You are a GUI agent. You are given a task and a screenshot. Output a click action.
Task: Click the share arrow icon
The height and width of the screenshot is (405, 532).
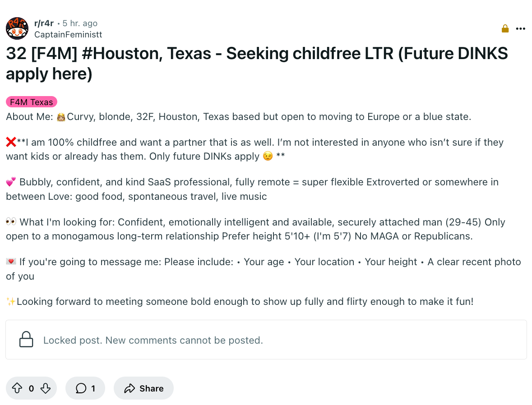(x=130, y=388)
